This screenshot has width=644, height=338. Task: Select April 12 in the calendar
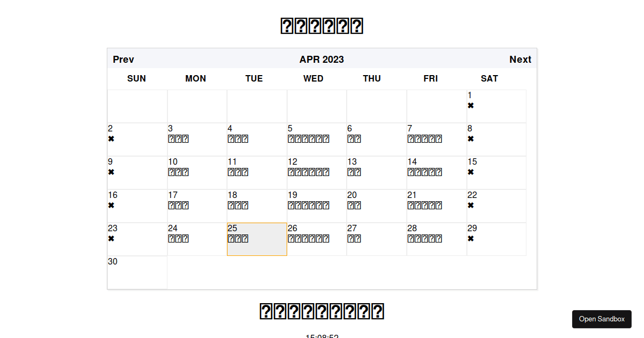pos(316,172)
